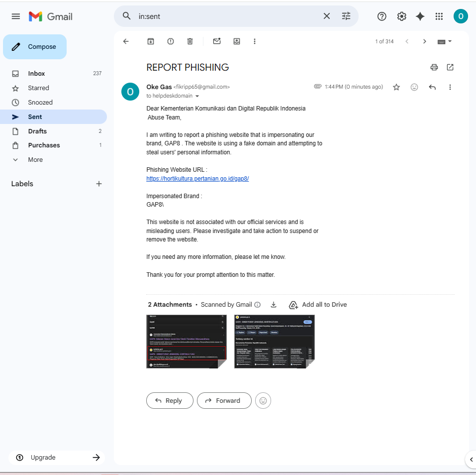The height and width of the screenshot is (475, 476).
Task: Show search options filter icon
Action: (346, 16)
